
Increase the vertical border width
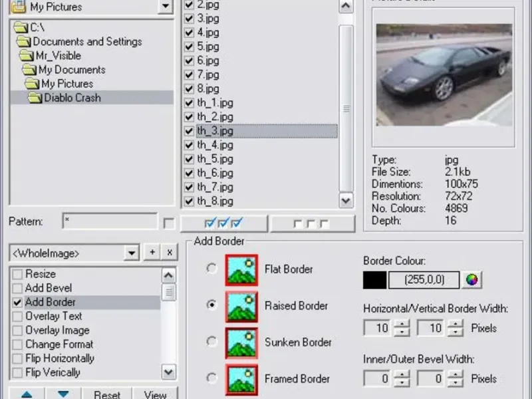pos(456,323)
